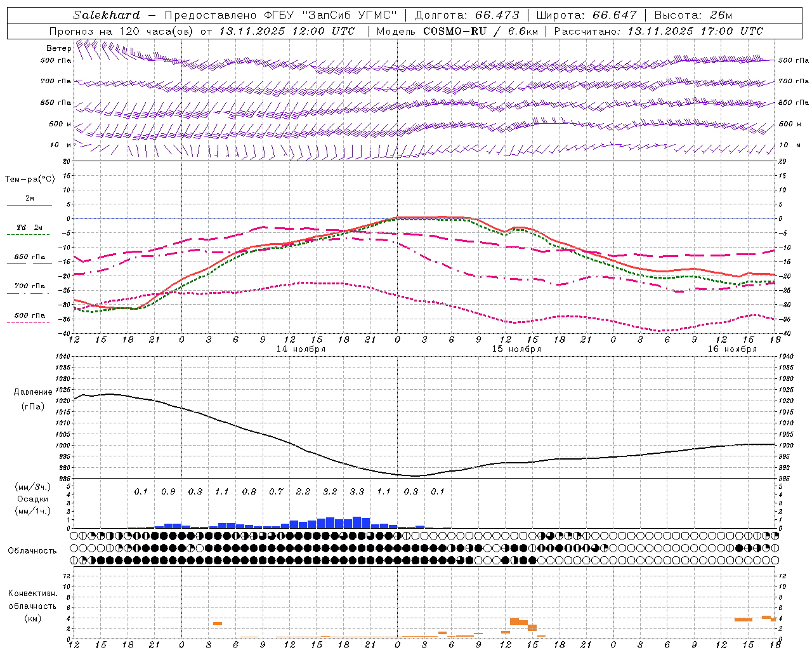Click the (км) units label

tap(32, 618)
